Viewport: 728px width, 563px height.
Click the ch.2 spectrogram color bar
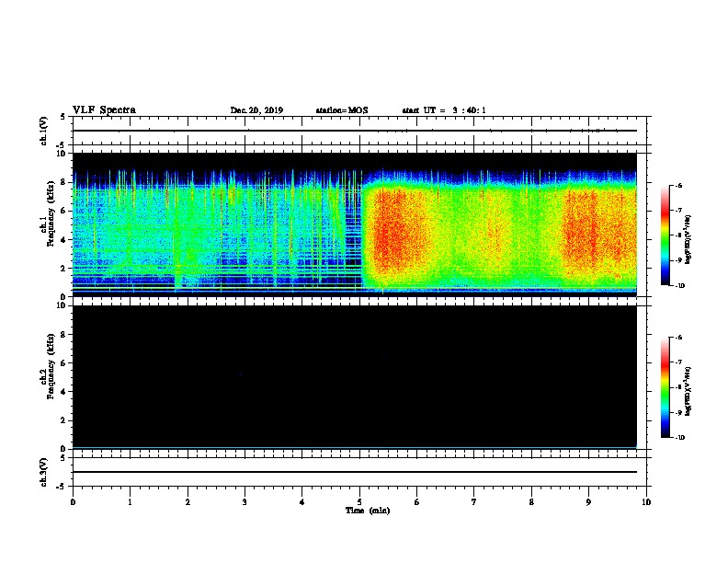click(x=665, y=387)
